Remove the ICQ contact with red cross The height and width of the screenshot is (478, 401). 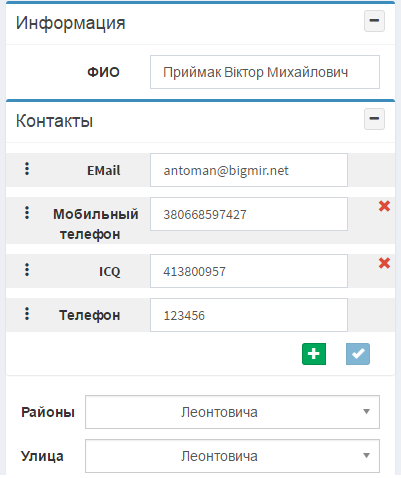tap(384, 263)
